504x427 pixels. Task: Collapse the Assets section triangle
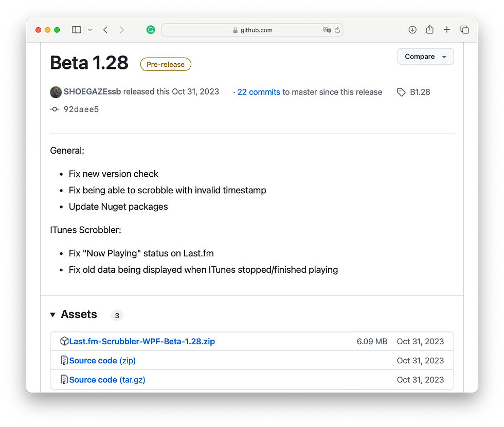[52, 315]
